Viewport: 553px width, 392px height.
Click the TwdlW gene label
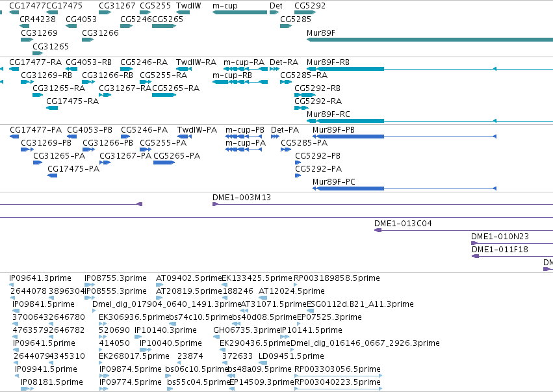click(x=188, y=6)
